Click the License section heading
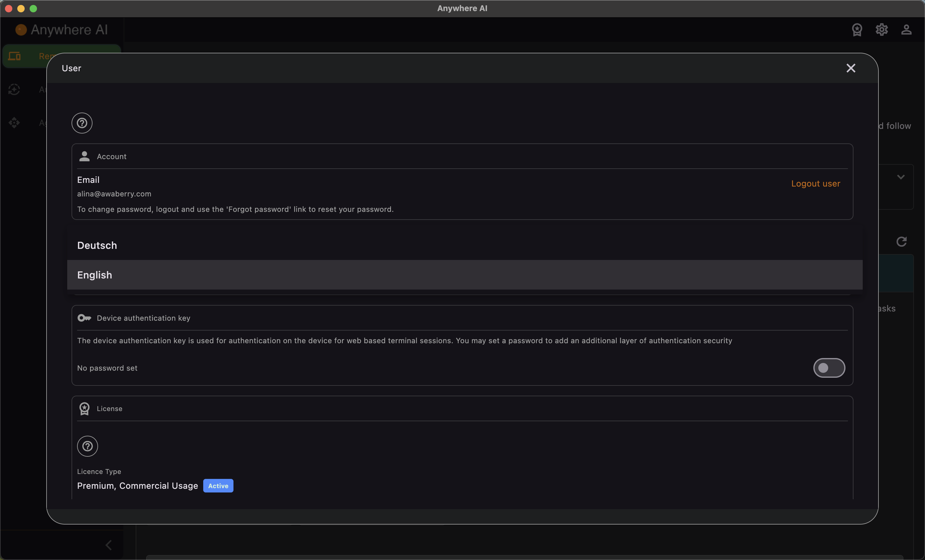The height and width of the screenshot is (560, 925). pyautogui.click(x=109, y=409)
